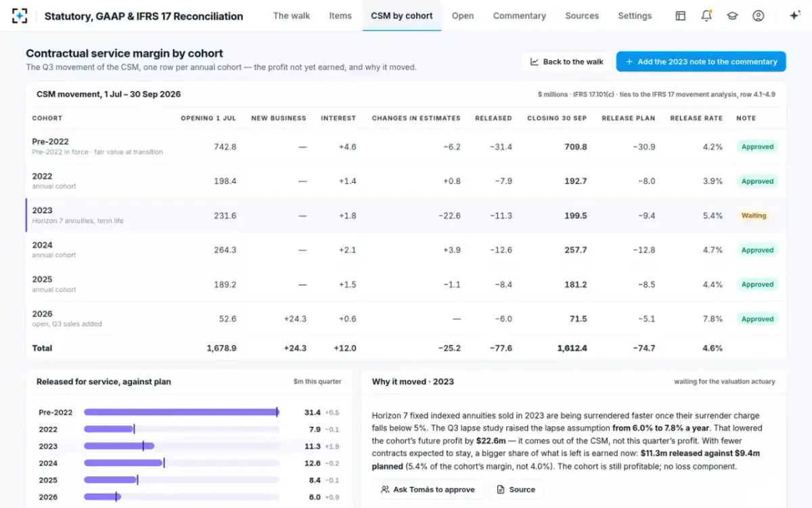This screenshot has width=812, height=508.
Task: Click the CSM movement table title
Action: coord(108,94)
